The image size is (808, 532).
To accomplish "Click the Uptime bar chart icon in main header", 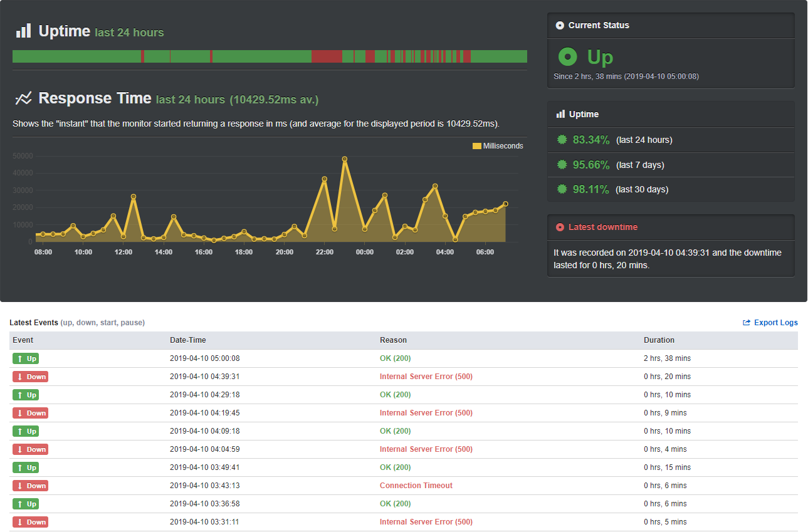I will 23,31.
